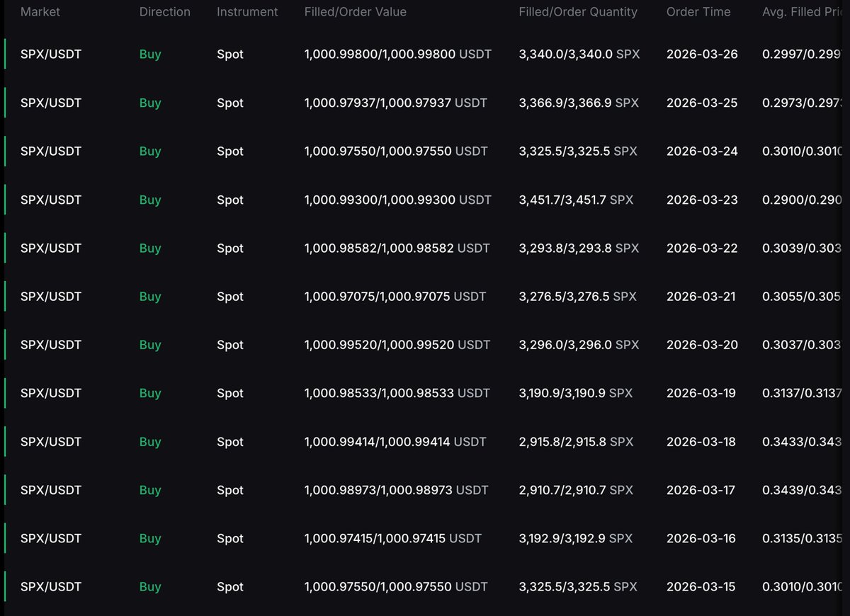Click quantity 3,276.5/3,276.5 SPX
The height and width of the screenshot is (616, 850).
click(x=578, y=297)
